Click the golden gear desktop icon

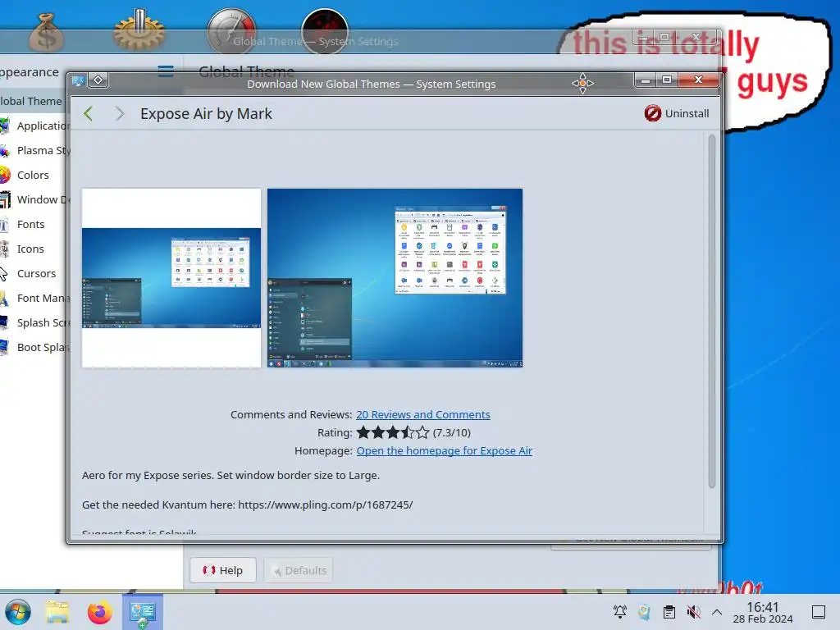pos(139,30)
